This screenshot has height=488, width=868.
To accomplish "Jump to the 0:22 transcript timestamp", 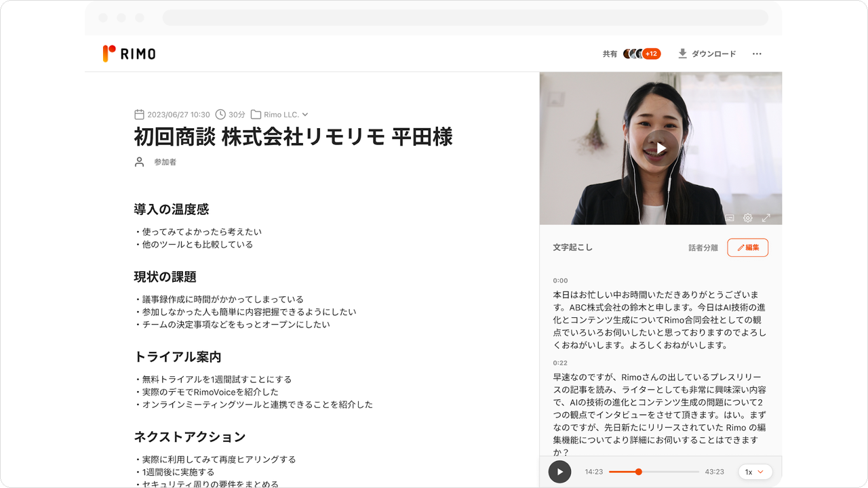I will (x=560, y=363).
